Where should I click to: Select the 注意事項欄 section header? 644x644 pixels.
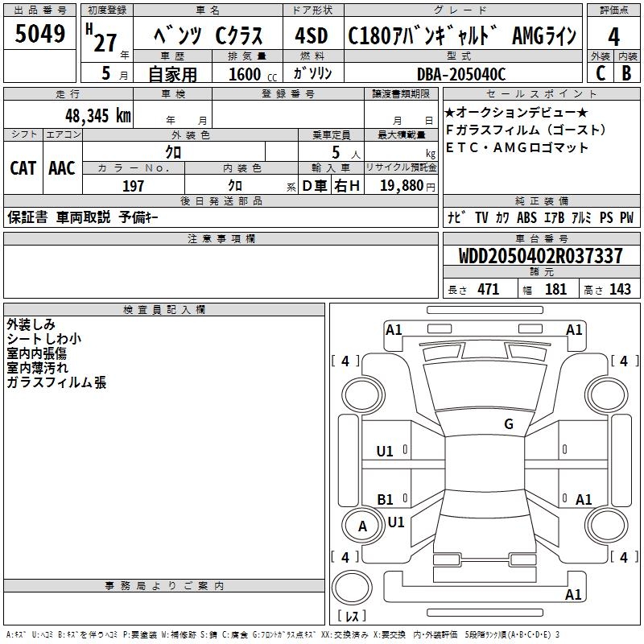(x=221, y=238)
